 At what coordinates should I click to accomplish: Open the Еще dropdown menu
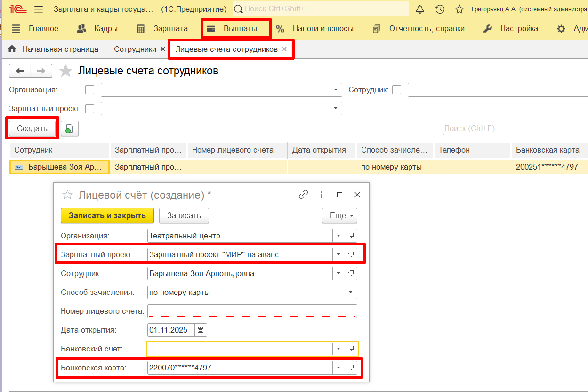(x=339, y=215)
